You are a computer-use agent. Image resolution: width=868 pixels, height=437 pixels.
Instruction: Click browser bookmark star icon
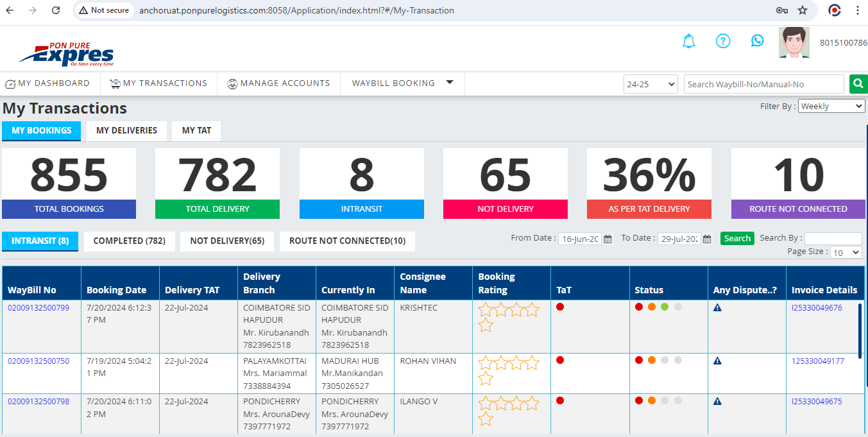click(x=802, y=10)
